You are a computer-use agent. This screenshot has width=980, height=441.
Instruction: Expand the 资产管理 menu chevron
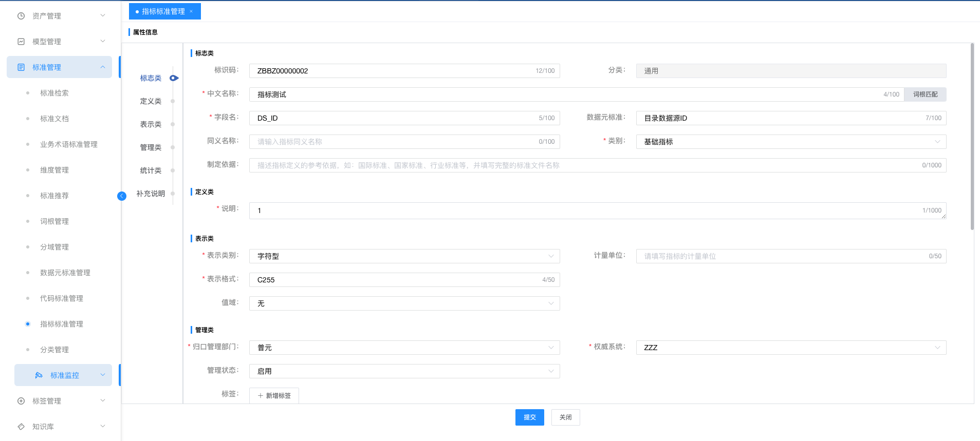click(x=103, y=16)
